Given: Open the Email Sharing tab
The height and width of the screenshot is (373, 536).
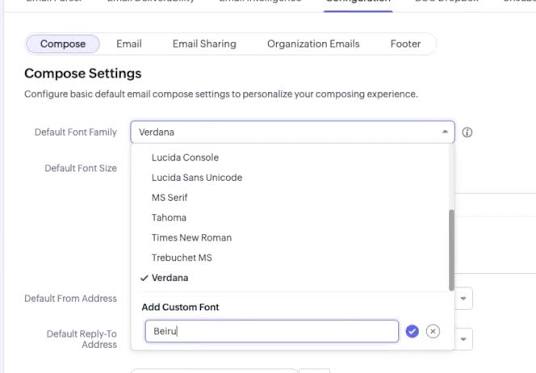Looking at the screenshot, I should (x=204, y=44).
